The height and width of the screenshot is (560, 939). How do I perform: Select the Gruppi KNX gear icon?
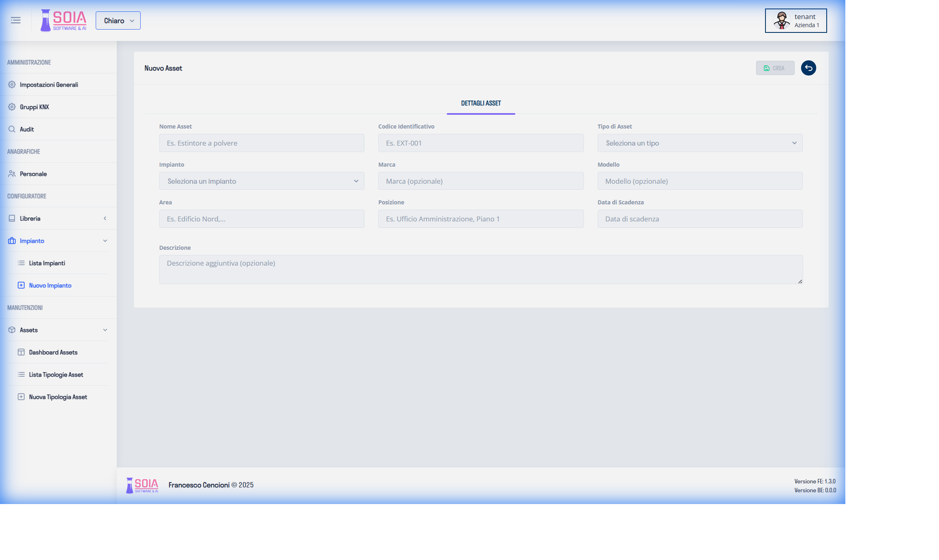(11, 107)
